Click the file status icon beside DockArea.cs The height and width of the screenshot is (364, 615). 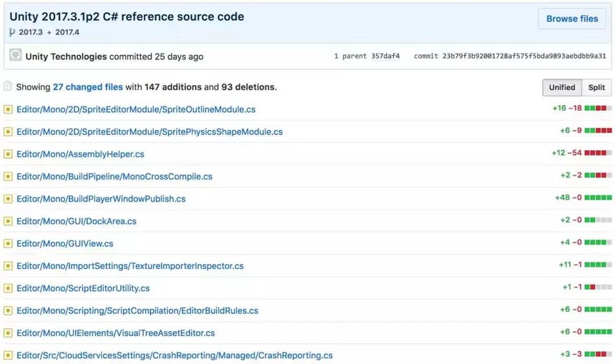coord(8,221)
